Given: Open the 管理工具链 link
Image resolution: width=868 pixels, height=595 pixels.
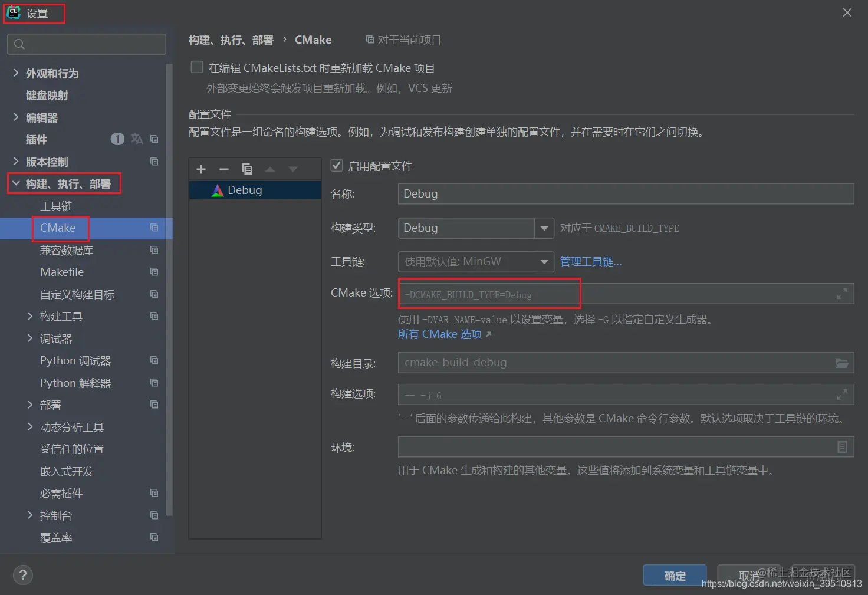Looking at the screenshot, I should pos(590,261).
